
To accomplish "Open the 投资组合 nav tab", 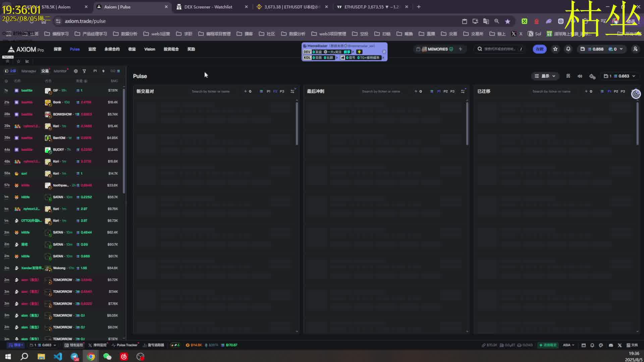I will [171, 49].
